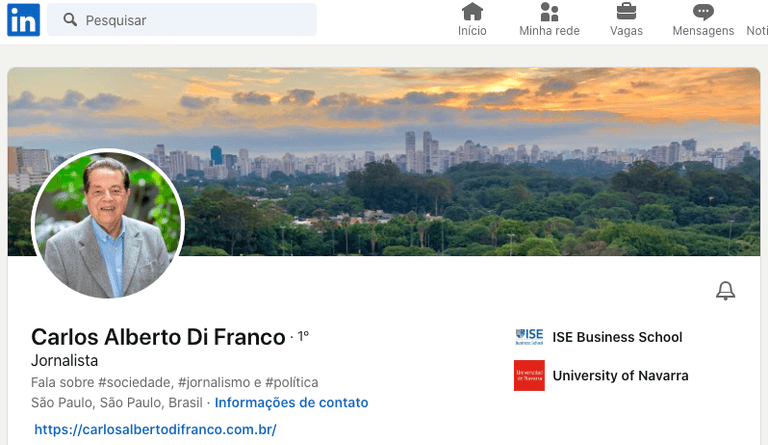Click the Carlos Alberto Di Franco name heading
Viewport: 768px width, 445px height.
coord(158,337)
